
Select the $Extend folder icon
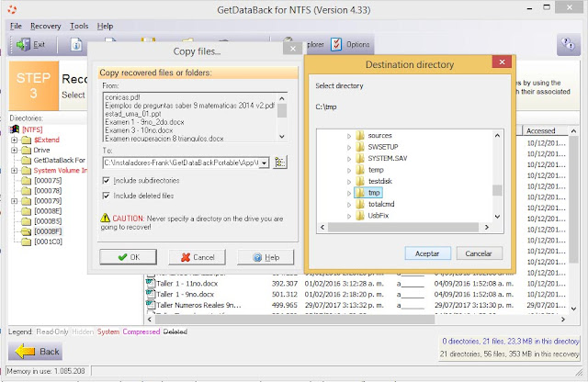tap(26, 140)
